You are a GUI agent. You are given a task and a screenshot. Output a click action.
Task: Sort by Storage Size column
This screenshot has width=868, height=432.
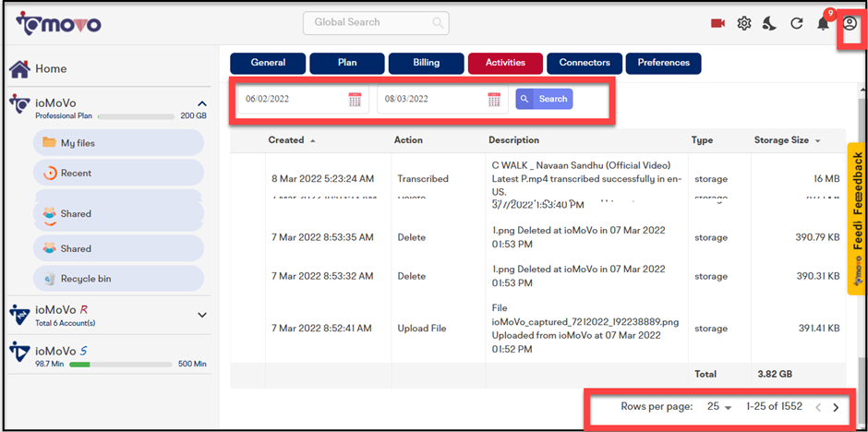781,140
